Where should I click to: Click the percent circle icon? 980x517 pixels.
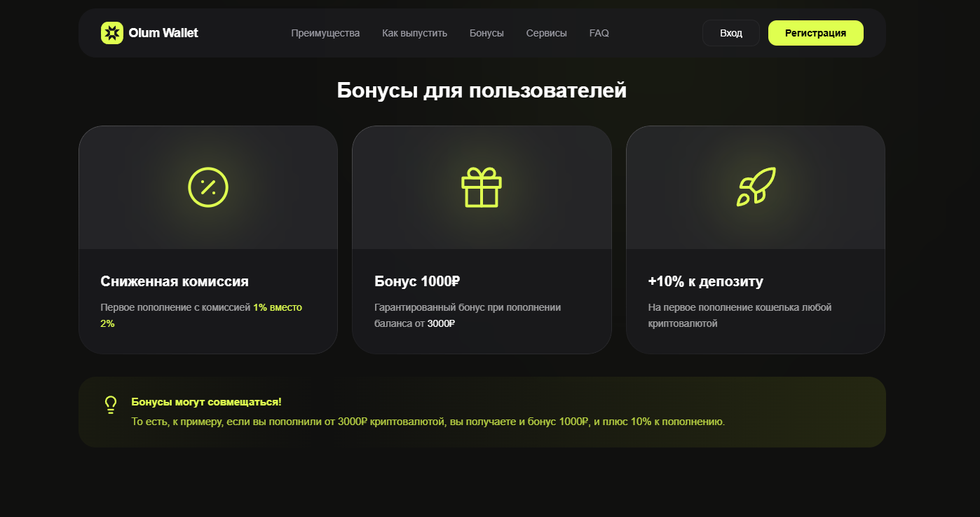pos(208,187)
